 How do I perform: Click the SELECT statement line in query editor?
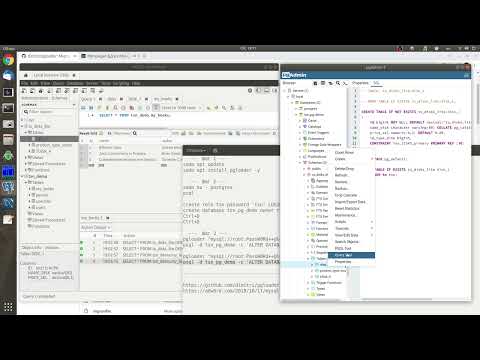click(135, 115)
